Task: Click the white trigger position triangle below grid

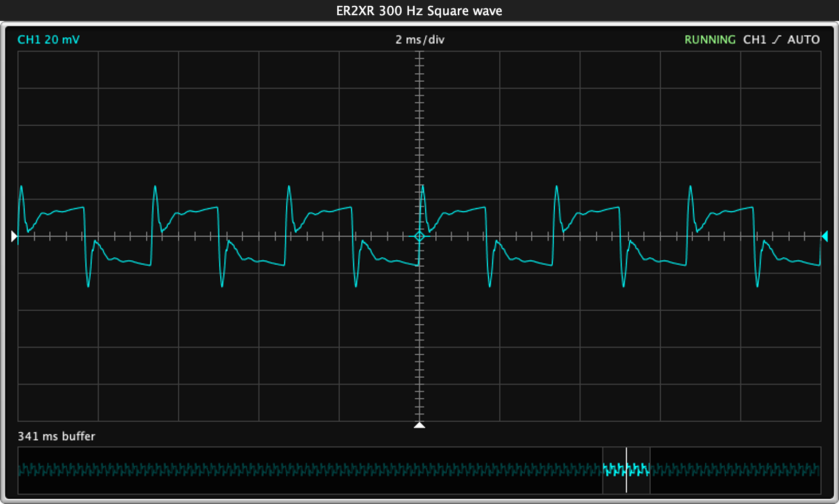Action: [x=419, y=425]
